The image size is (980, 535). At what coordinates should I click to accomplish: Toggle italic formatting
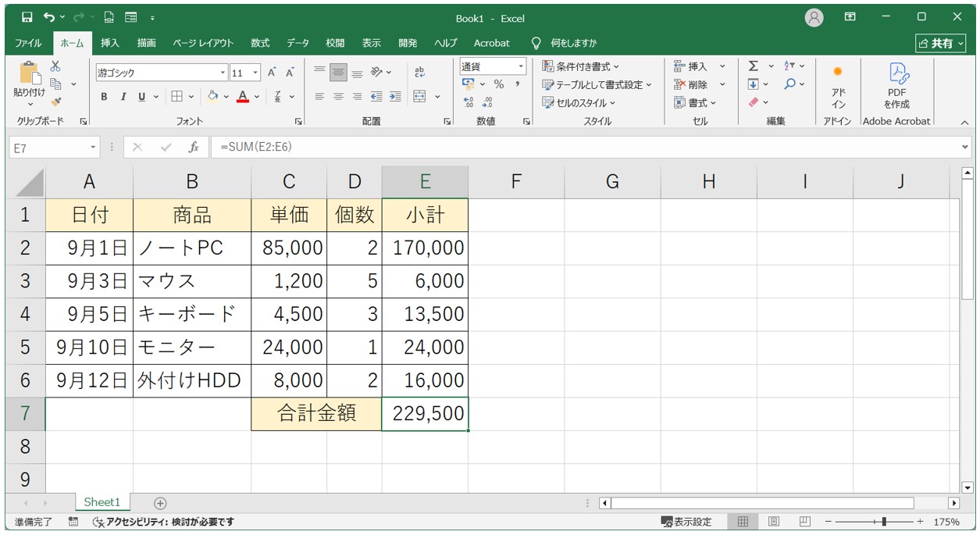click(123, 97)
